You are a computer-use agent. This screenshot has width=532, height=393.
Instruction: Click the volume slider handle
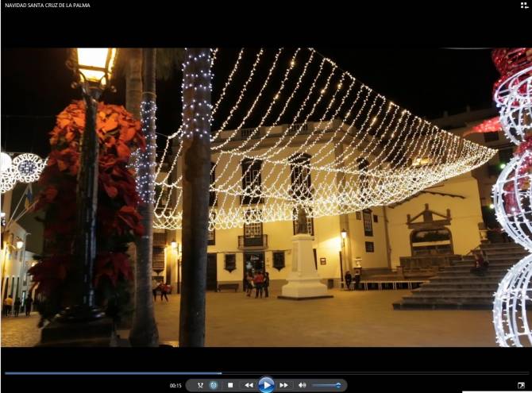(338, 385)
